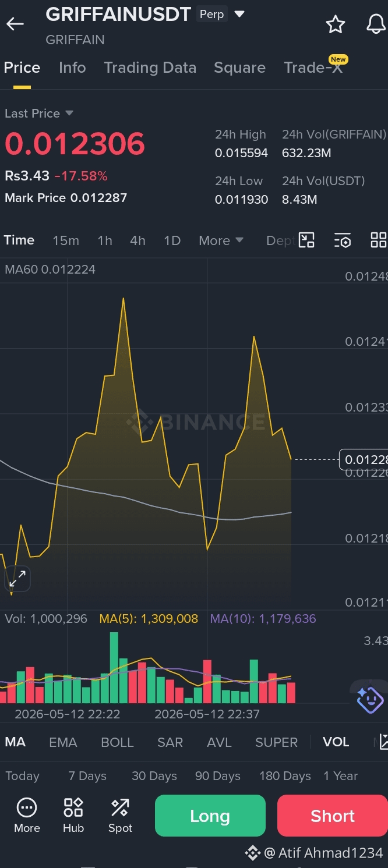Tap the MA60 0.012224 legend

coord(50,270)
